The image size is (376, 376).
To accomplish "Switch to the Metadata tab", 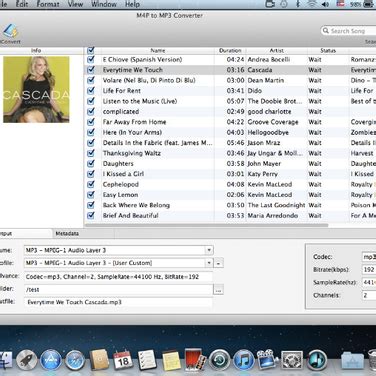I will [67, 233].
